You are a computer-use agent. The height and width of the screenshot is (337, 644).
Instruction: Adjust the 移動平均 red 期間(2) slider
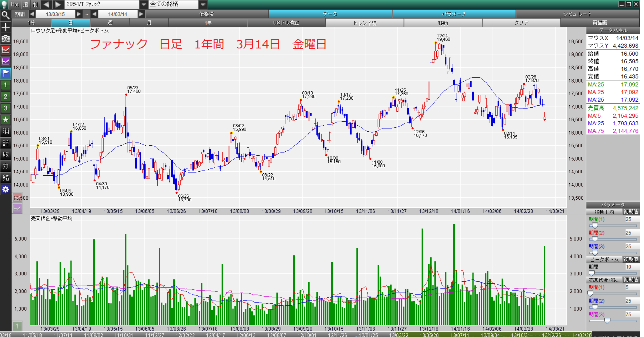(x=595, y=239)
